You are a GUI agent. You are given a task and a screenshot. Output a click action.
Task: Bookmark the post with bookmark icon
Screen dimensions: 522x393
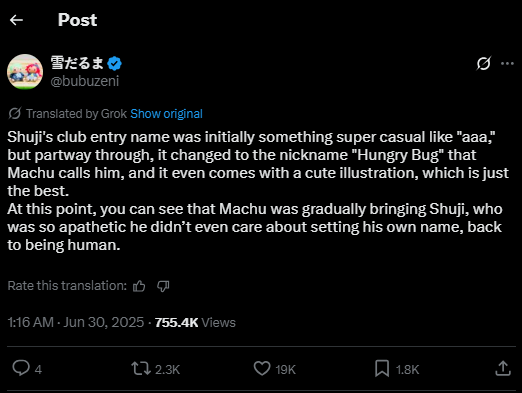[x=382, y=368]
